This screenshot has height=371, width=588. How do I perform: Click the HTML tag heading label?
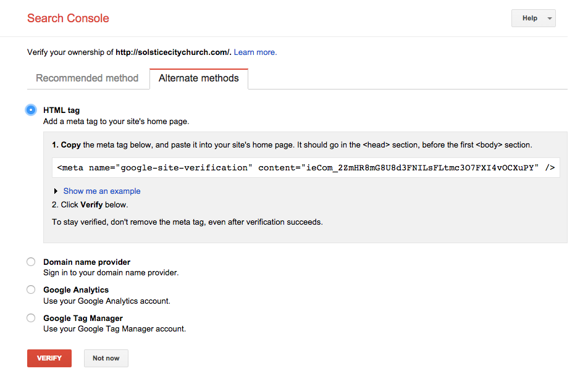tap(62, 110)
